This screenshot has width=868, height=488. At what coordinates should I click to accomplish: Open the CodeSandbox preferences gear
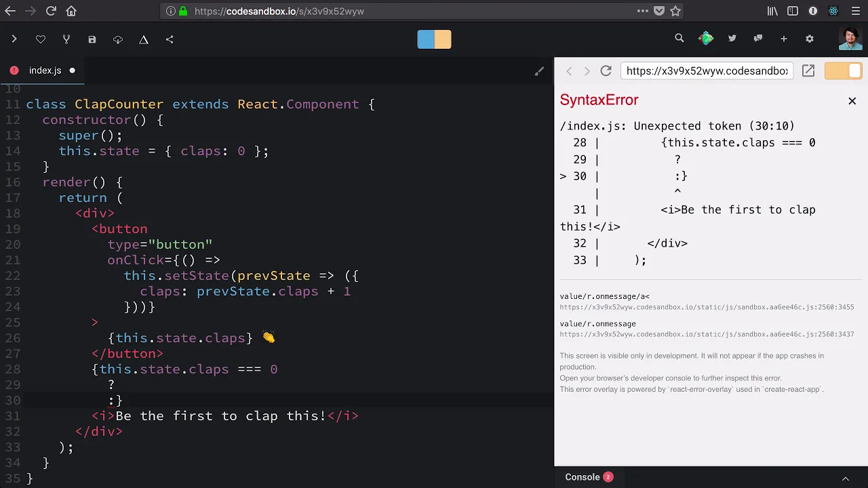pos(810,39)
